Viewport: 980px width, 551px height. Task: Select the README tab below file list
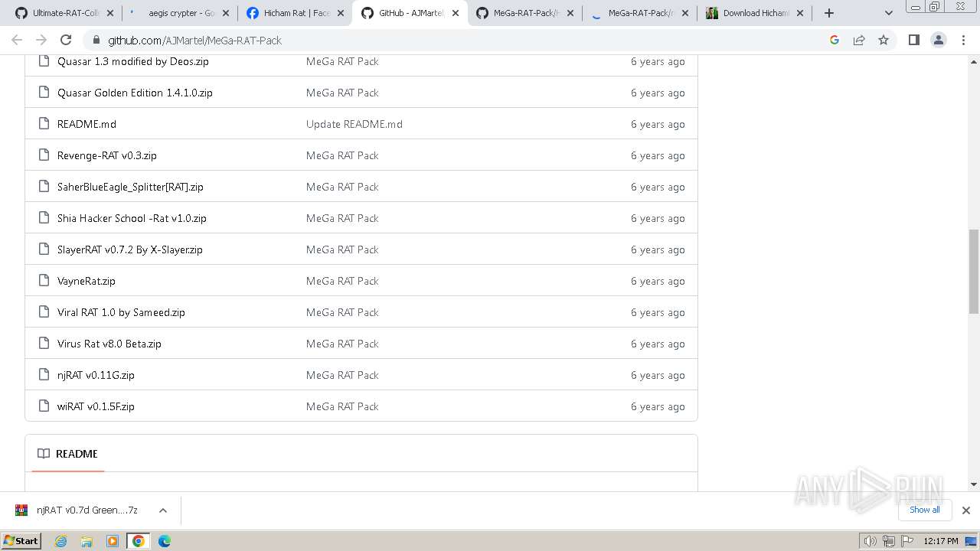click(68, 454)
